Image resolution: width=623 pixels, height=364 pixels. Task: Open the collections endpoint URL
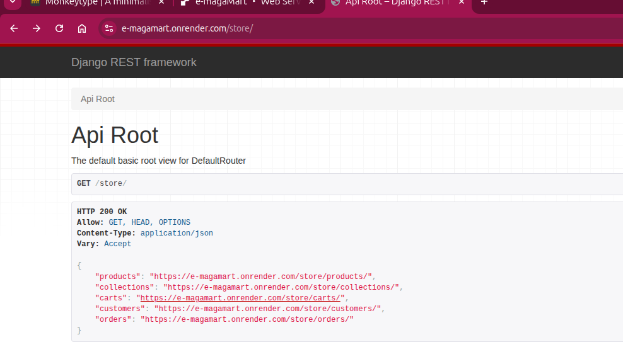coord(281,287)
